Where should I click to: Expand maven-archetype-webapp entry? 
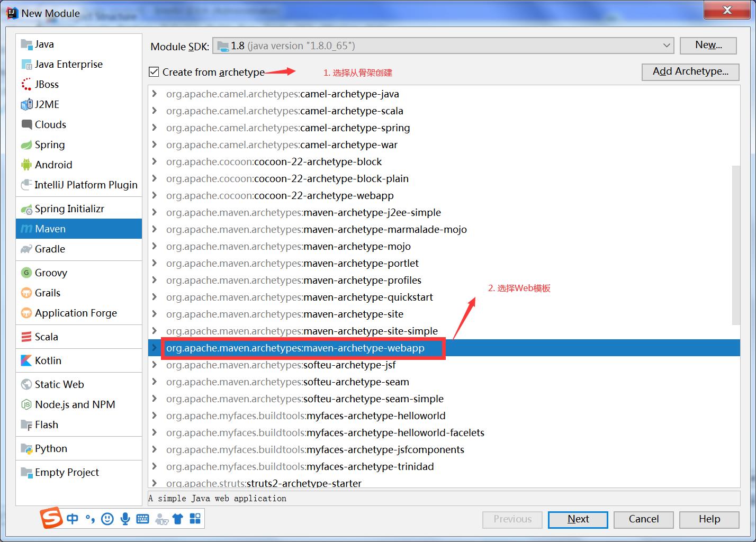tap(154, 348)
